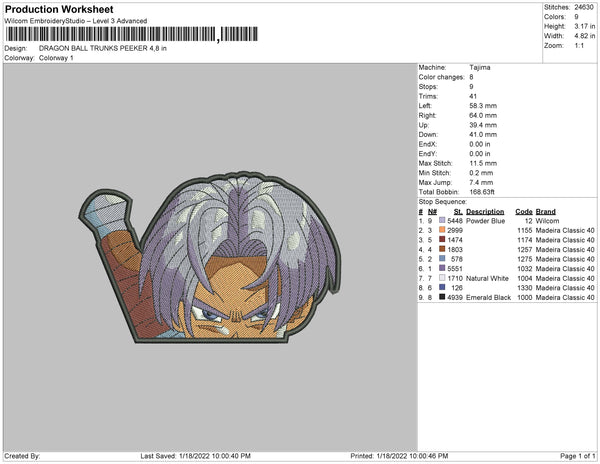This screenshot has height=464, width=600.
Task: Select the 'EndX:' label
Action: 427,144
